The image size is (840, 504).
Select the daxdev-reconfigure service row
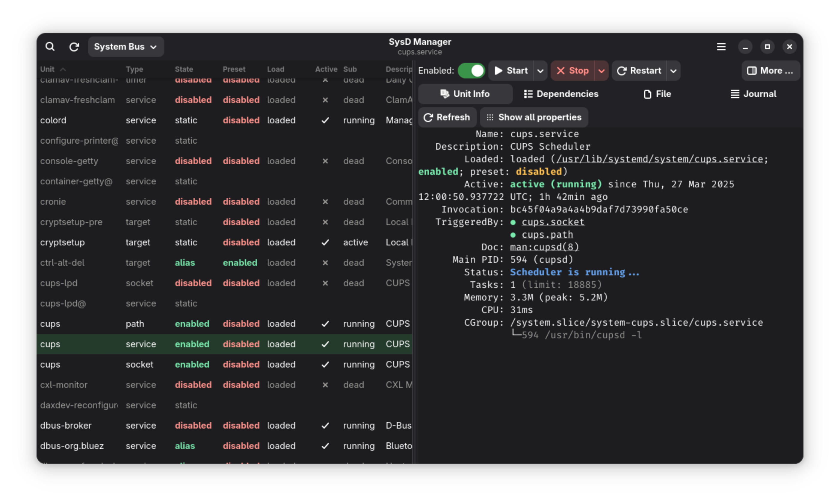224,405
